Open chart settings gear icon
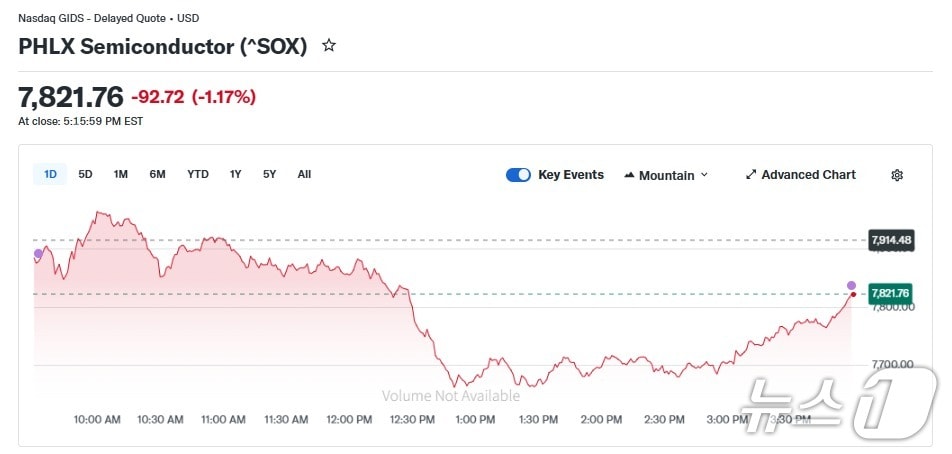952x454 pixels. pos(897,175)
